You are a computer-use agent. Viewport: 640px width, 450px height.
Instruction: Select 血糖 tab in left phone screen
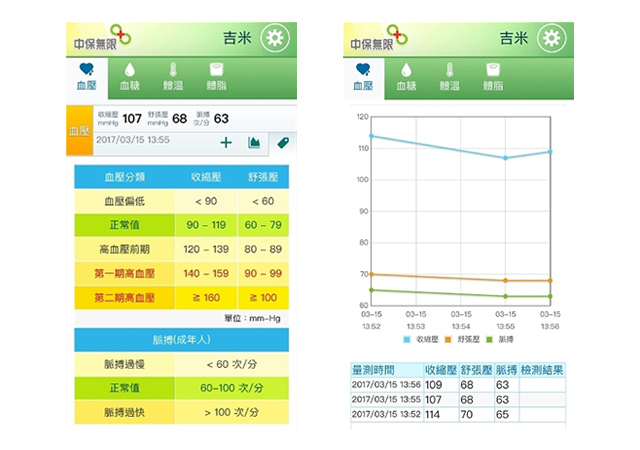(x=130, y=78)
